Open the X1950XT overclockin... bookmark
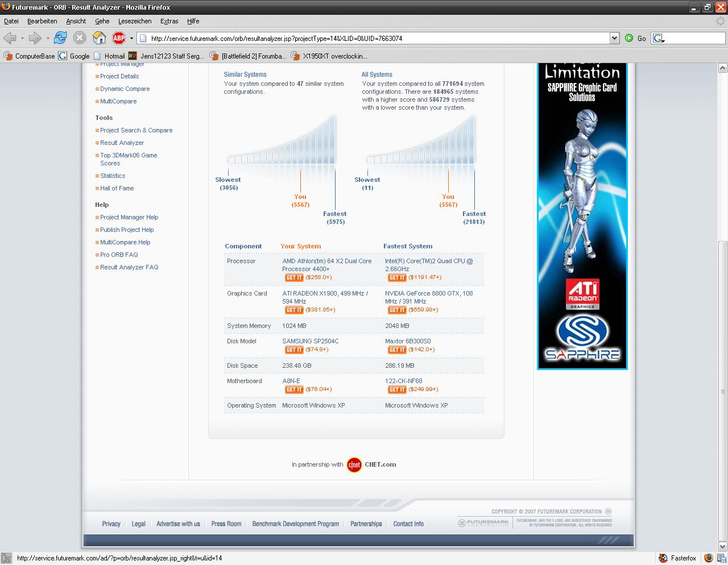Viewport: 728px width, 565px height. click(x=329, y=56)
